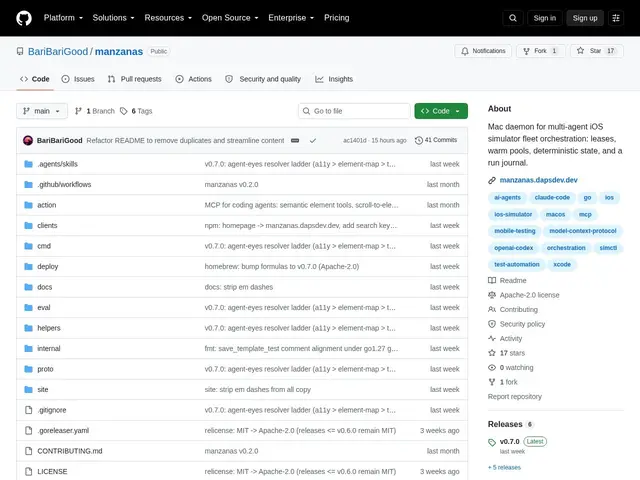Open the manzanas.dapsdev.dev website link
The image size is (640, 480).
click(538, 180)
